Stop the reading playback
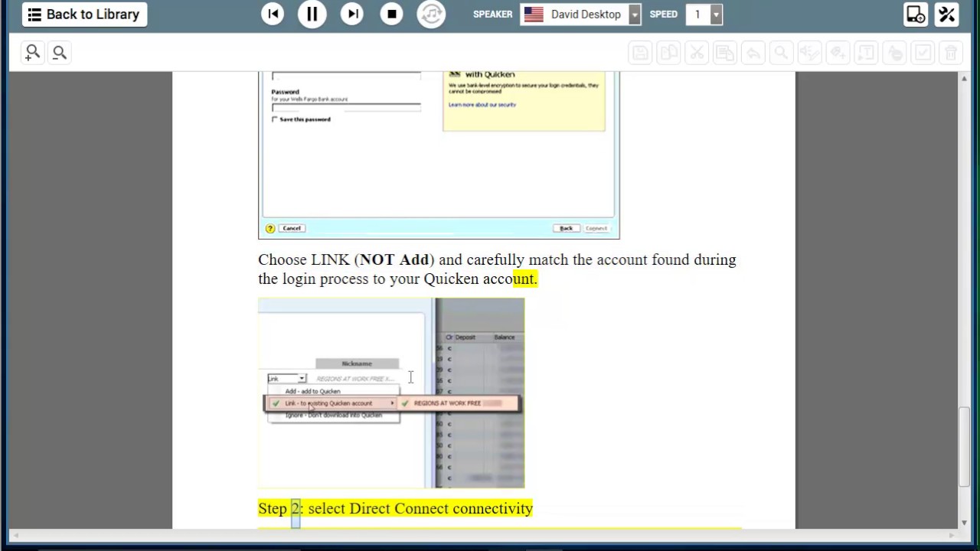980x551 pixels. coord(392,15)
